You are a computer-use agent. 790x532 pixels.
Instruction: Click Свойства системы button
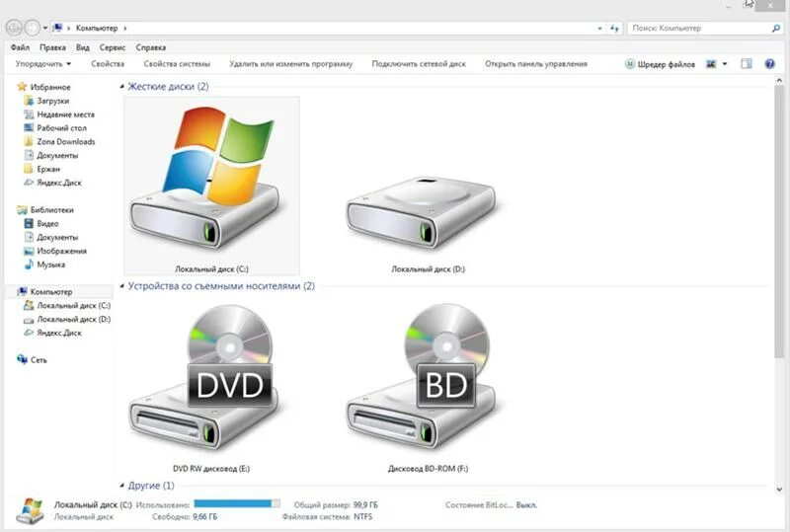coord(177,64)
